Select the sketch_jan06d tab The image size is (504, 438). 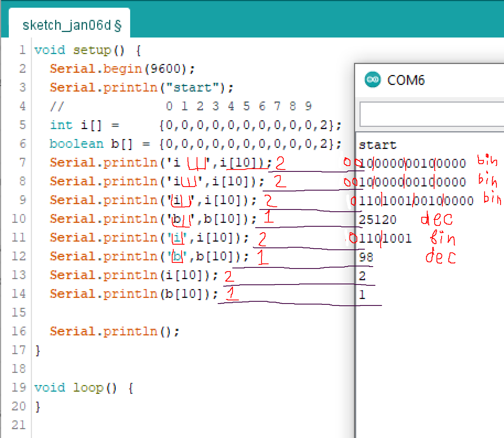click(x=69, y=23)
